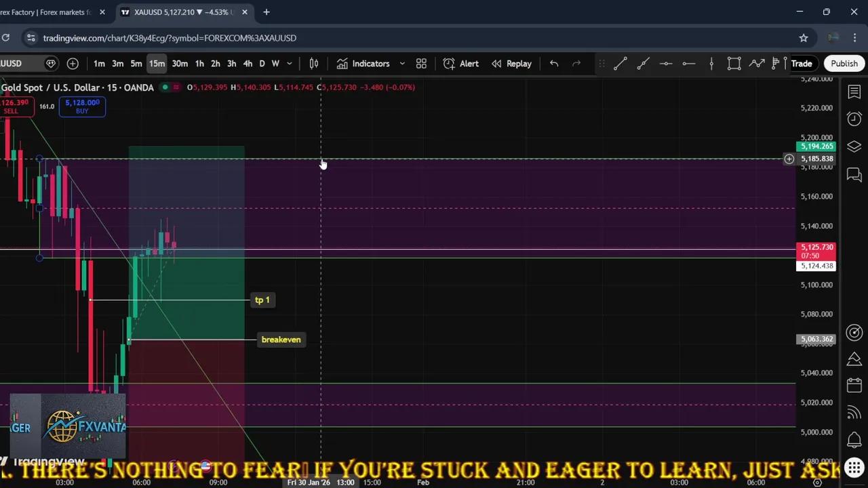This screenshot has height=488, width=868.
Task: Open the alerts clock icon in sidebar
Action: point(854,119)
